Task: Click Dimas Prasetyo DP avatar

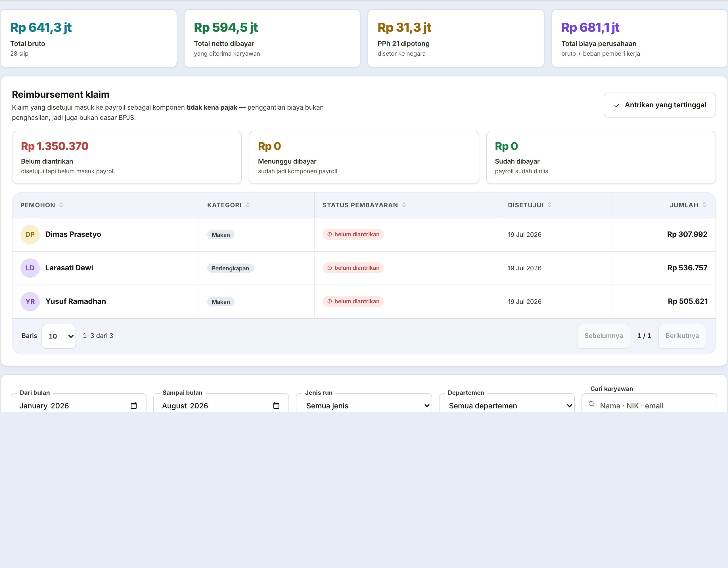Action: (x=30, y=234)
